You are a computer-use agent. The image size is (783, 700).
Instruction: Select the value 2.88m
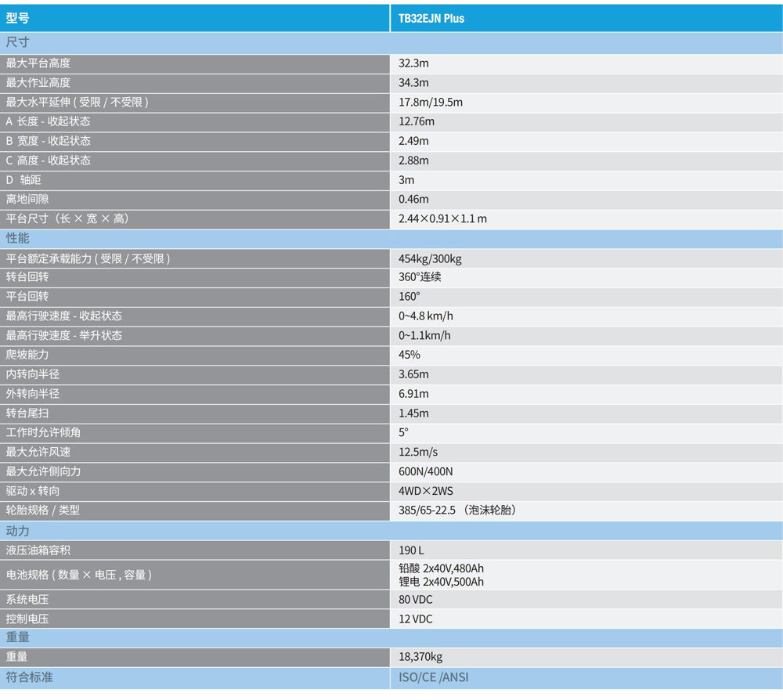(x=413, y=161)
